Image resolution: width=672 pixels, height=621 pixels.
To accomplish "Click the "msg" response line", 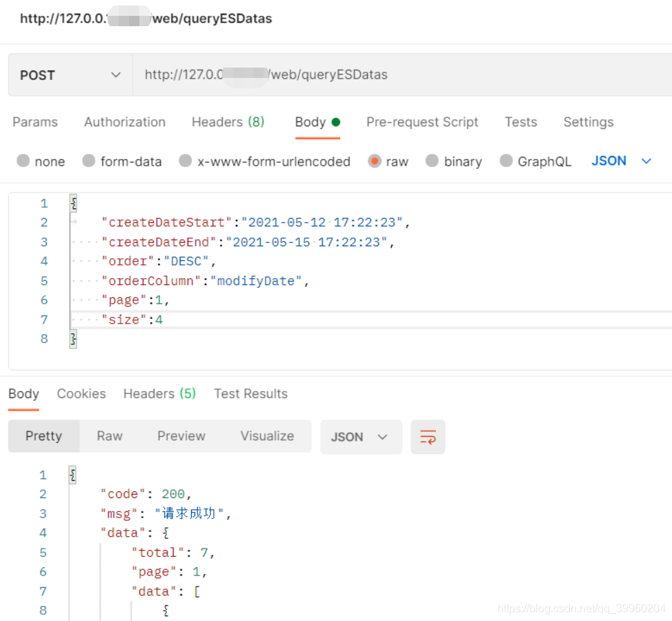I will coord(166,513).
